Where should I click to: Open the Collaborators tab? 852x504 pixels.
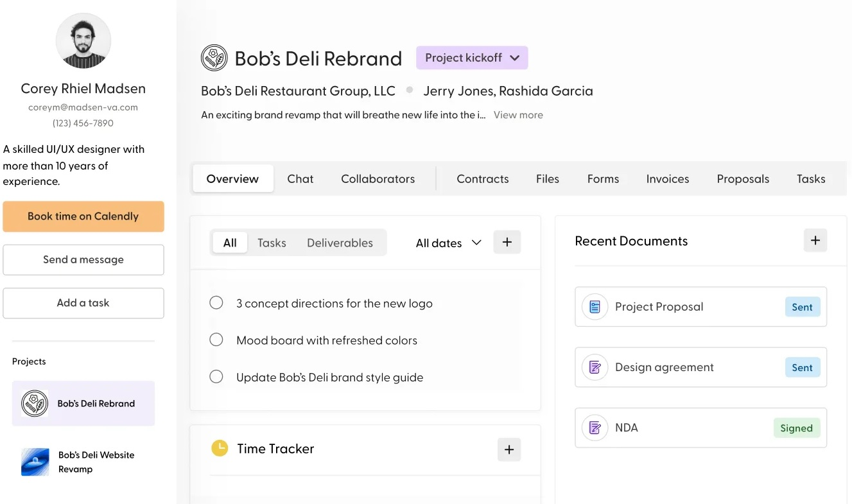coord(378,179)
